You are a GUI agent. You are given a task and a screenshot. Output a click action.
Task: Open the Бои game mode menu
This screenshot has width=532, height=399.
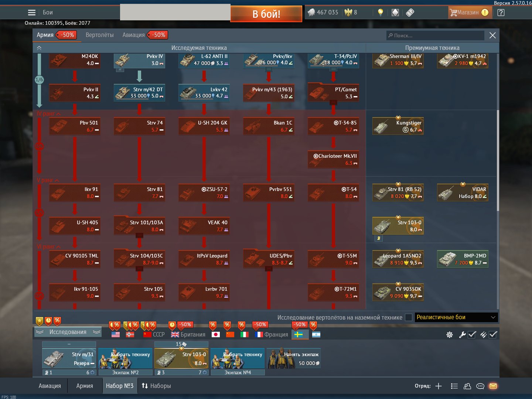[x=48, y=13]
